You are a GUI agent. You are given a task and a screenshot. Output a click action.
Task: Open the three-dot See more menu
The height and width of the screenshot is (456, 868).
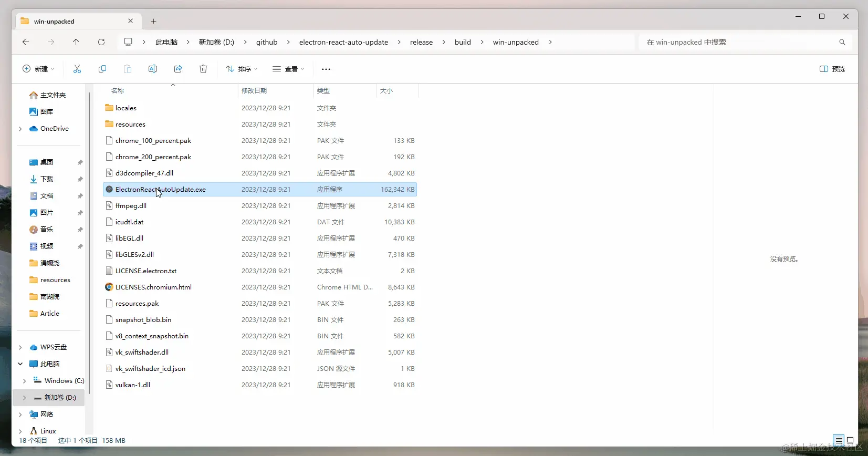coord(326,69)
